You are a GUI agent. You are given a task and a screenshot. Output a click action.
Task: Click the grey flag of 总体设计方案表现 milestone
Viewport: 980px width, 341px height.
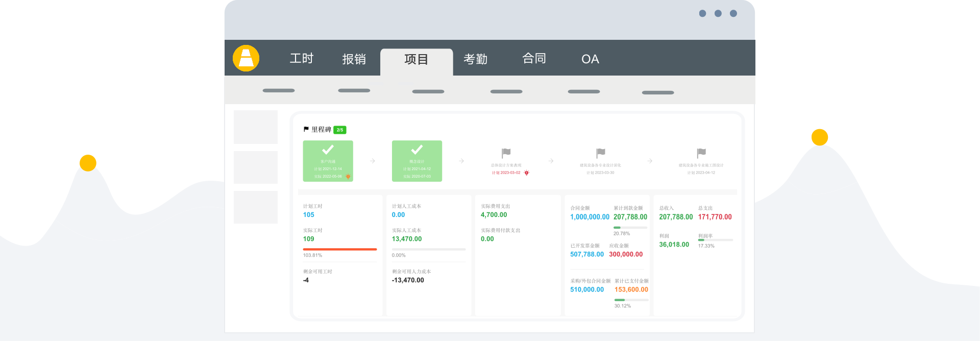click(x=506, y=153)
